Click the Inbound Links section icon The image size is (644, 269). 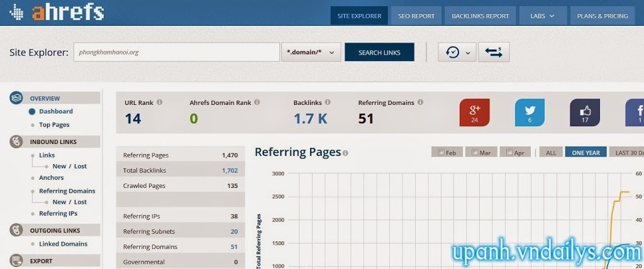(16, 141)
